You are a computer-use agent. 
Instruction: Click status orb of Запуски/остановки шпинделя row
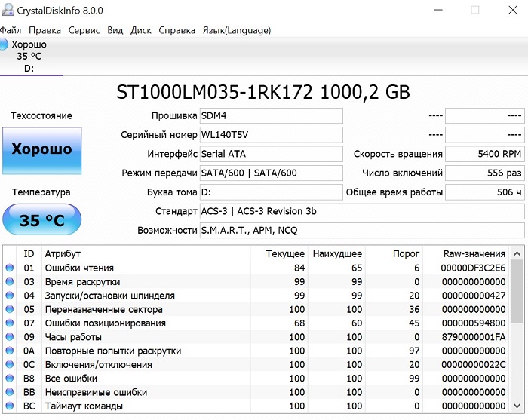click(x=9, y=296)
